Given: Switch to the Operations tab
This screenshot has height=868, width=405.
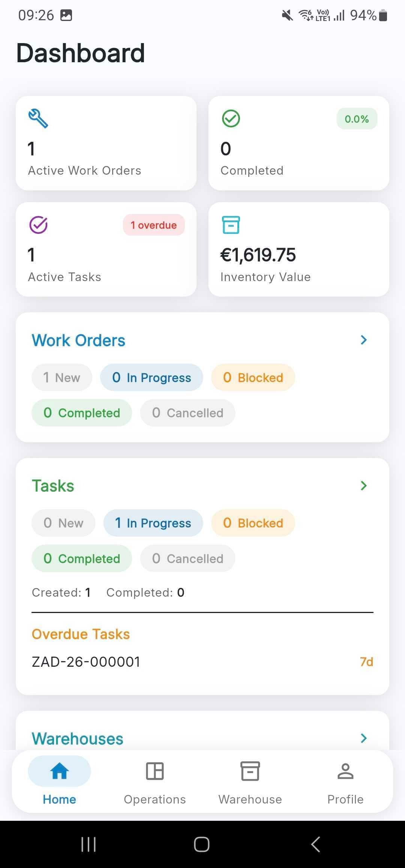Looking at the screenshot, I should [x=154, y=780].
